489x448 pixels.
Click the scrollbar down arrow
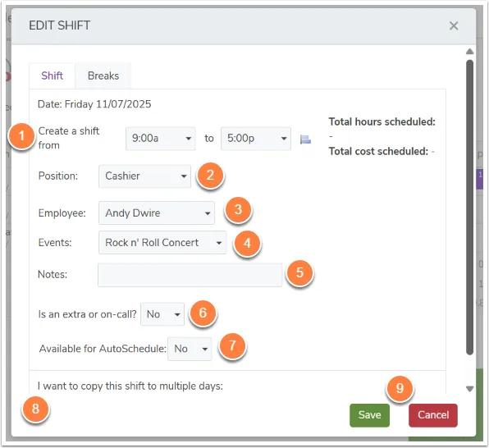click(x=469, y=389)
